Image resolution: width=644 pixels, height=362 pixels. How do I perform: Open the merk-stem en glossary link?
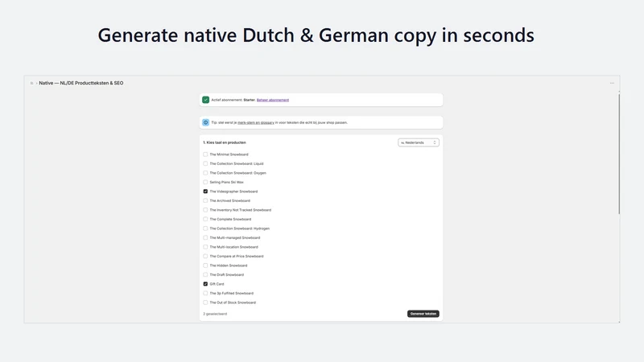pyautogui.click(x=255, y=122)
